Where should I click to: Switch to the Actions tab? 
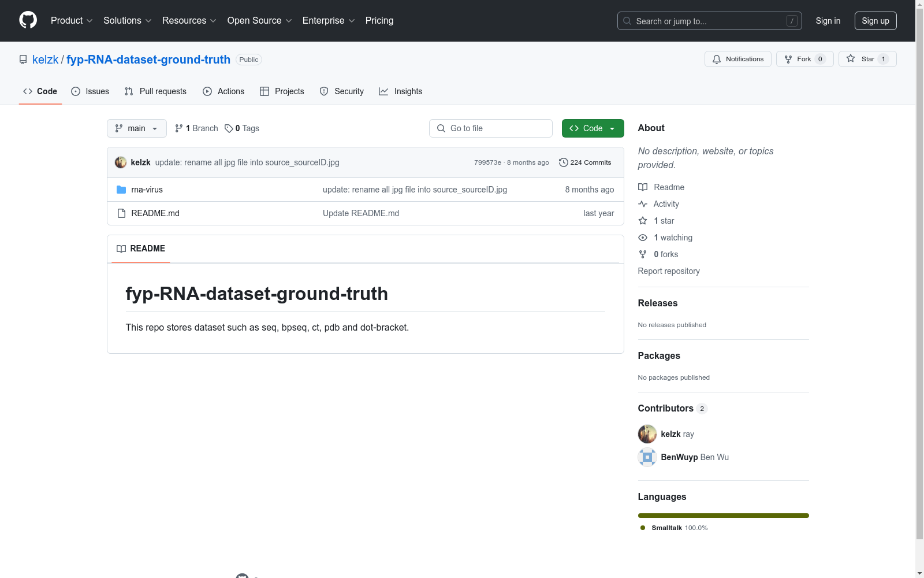pos(223,91)
